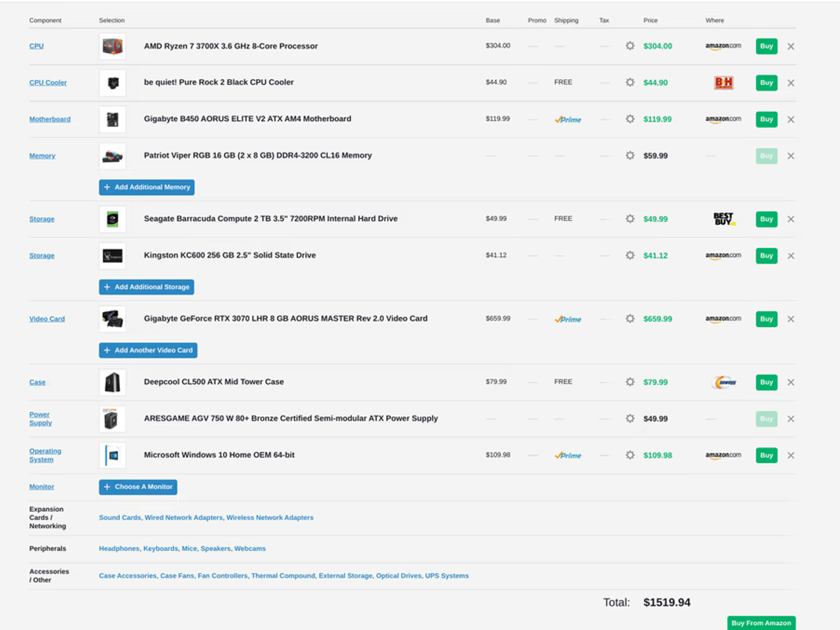Click Add Another Video Card button
840x630 pixels.
(x=148, y=350)
